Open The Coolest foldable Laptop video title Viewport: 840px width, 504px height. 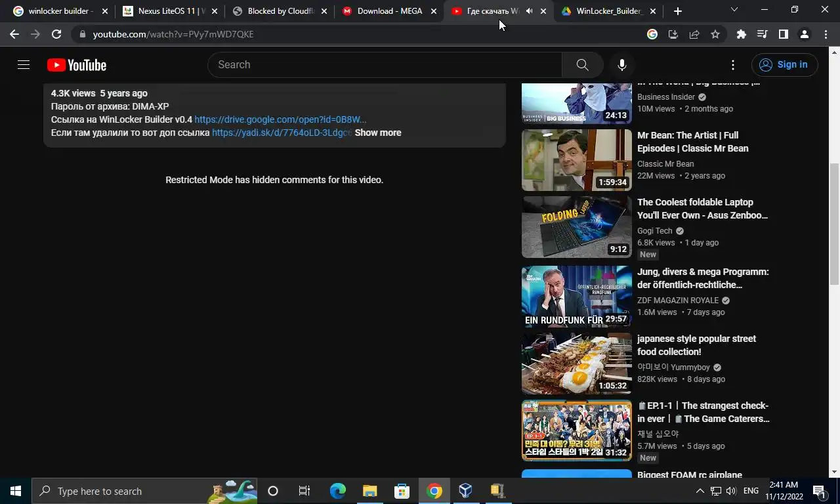pyautogui.click(x=702, y=209)
